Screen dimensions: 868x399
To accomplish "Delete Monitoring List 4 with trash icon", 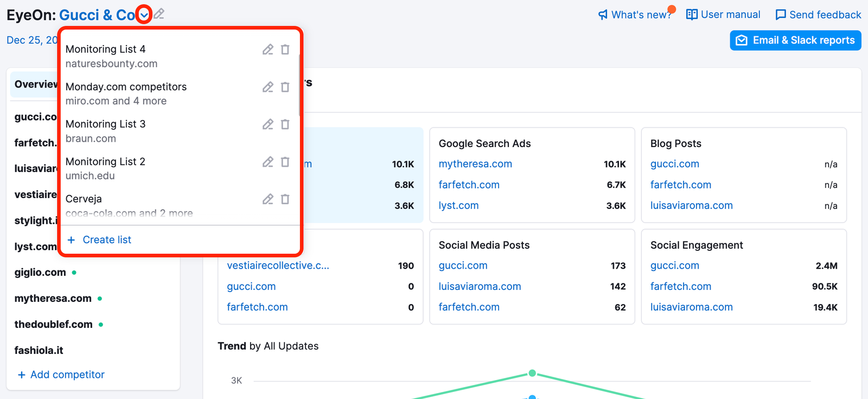I will [285, 49].
